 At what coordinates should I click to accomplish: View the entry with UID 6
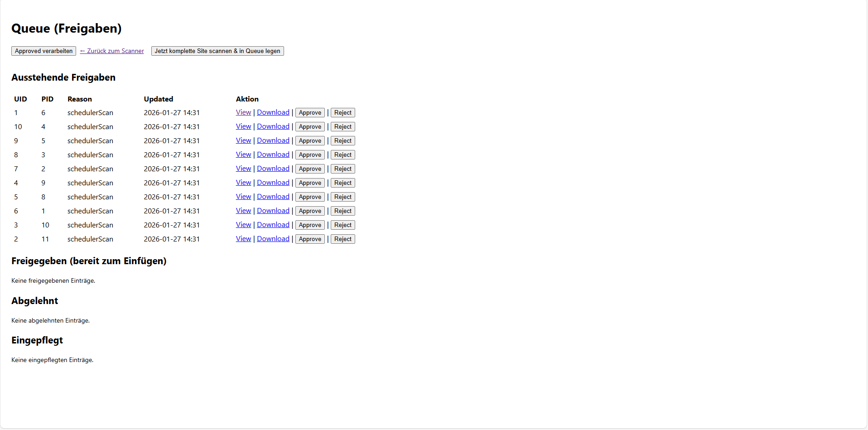coord(243,211)
